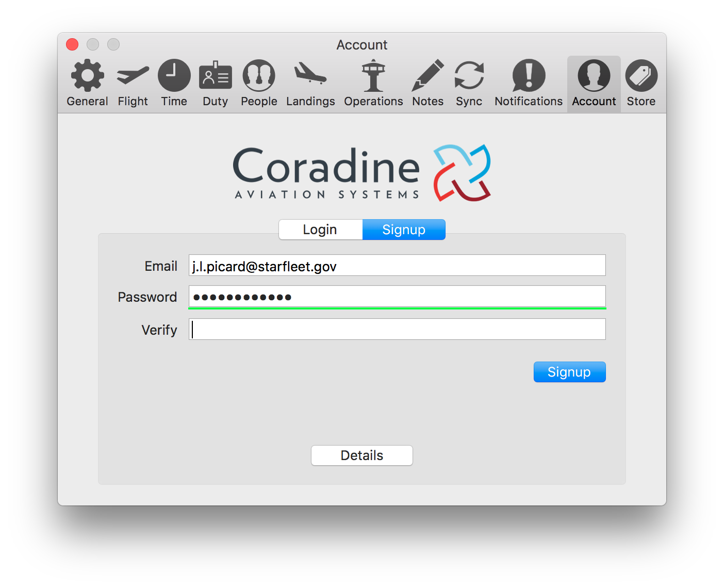The height and width of the screenshot is (588, 724).
Task: Open the People preferences icon
Action: [x=259, y=75]
